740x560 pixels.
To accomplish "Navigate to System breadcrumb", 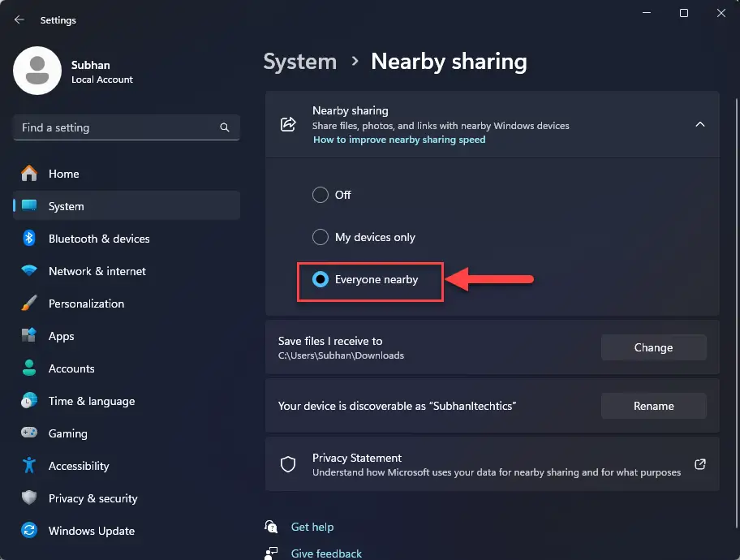I will pyautogui.click(x=299, y=62).
